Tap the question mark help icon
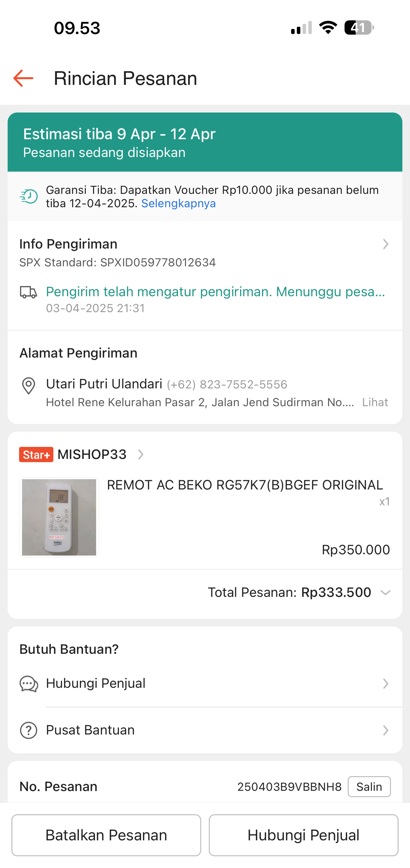Screen dimensions: 410x868 click(29, 730)
